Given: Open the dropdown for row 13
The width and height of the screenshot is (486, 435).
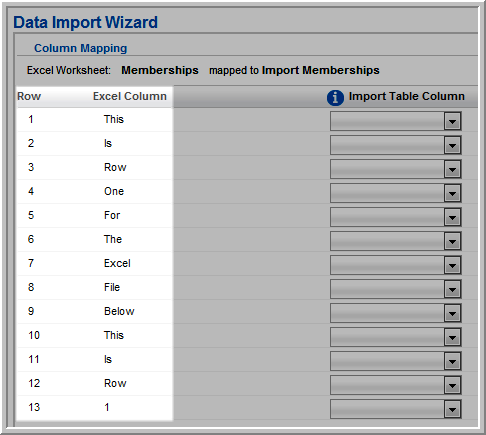Looking at the screenshot, I should (396, 409).
